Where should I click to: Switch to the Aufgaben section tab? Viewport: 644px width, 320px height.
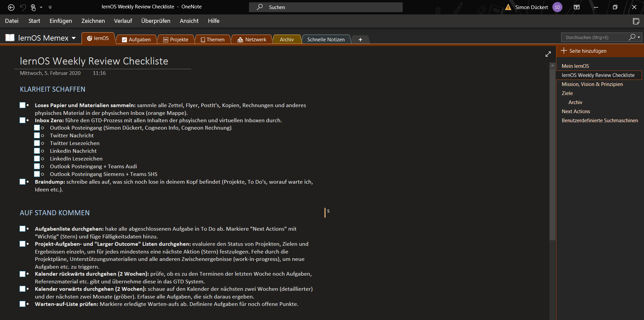click(x=136, y=40)
